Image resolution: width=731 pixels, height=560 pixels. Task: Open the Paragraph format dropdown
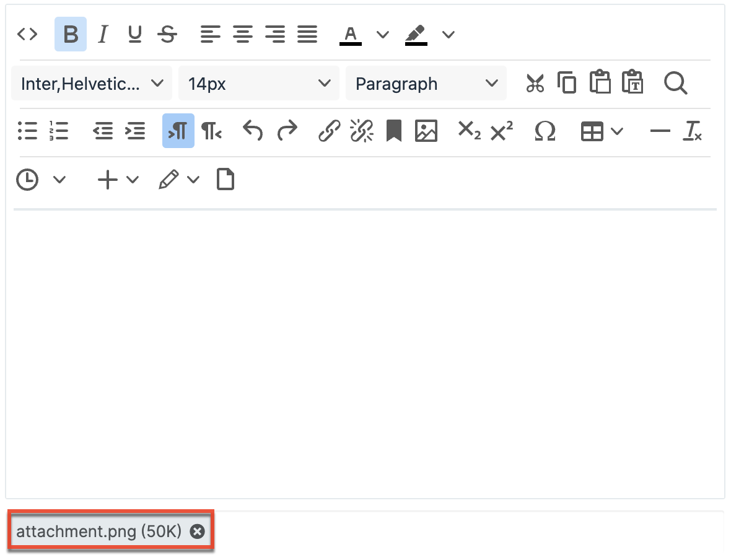click(426, 83)
